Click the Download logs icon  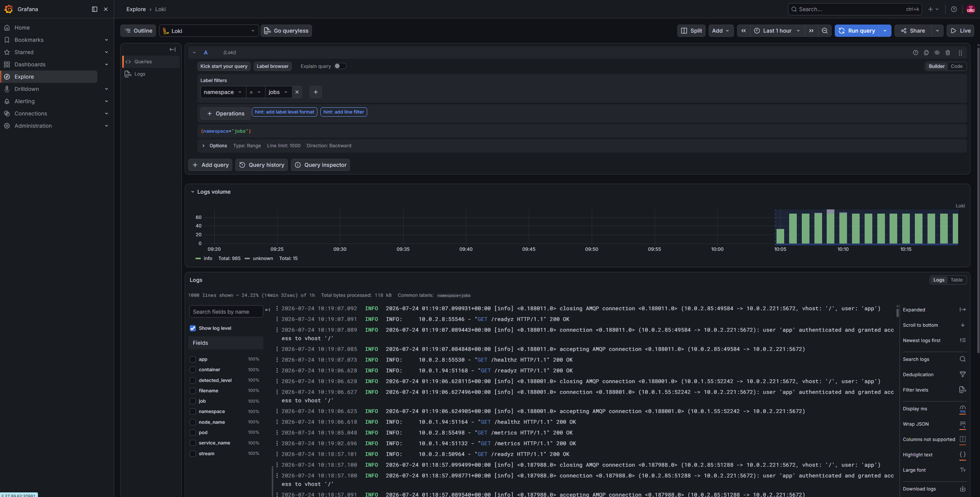963,489
